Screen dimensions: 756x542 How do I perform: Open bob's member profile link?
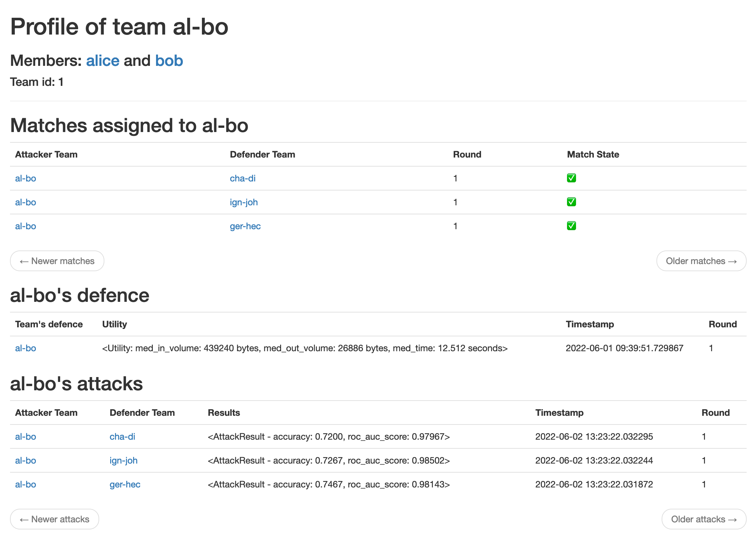pyautogui.click(x=169, y=61)
